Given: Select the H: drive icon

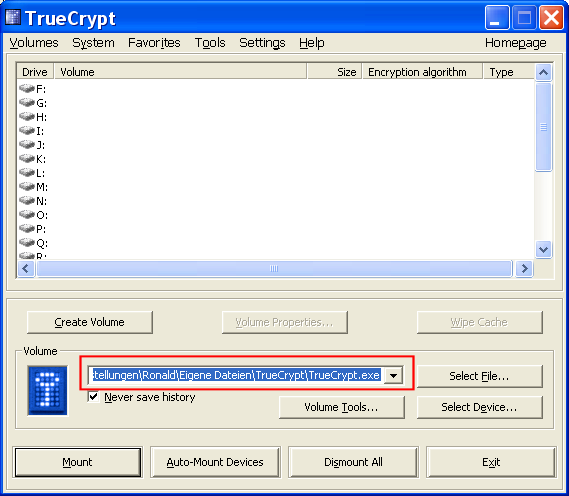Looking at the screenshot, I should pos(27,116).
